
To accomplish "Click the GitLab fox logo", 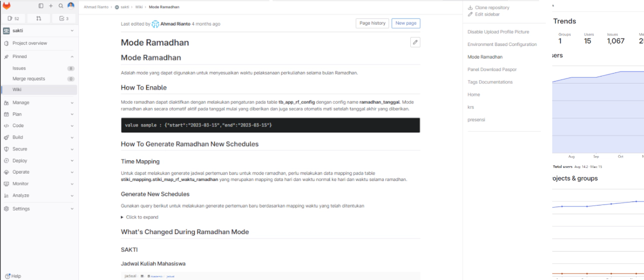I will (x=6, y=6).
